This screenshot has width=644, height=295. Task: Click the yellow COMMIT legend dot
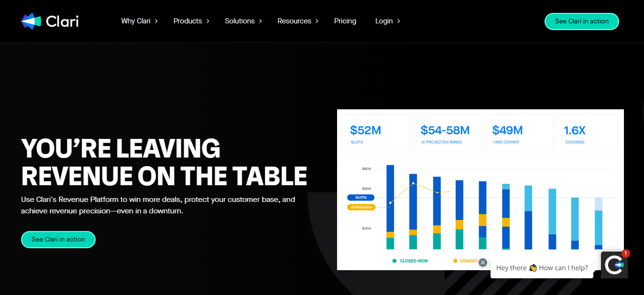(455, 261)
